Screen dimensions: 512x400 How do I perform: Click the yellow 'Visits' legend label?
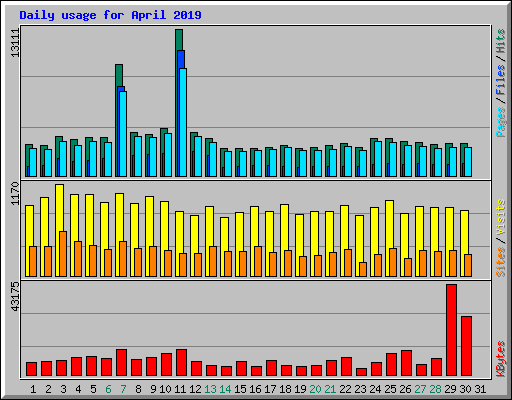coord(501,218)
